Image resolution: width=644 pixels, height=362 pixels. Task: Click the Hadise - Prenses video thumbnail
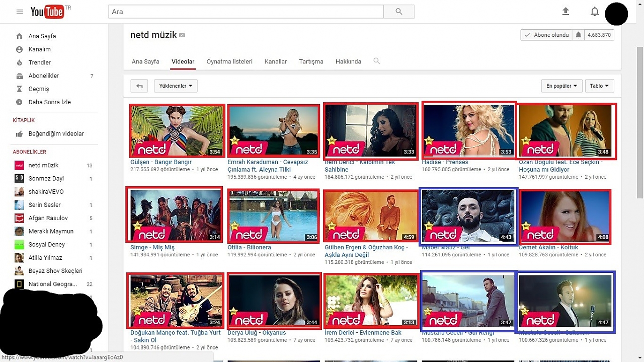click(x=469, y=130)
